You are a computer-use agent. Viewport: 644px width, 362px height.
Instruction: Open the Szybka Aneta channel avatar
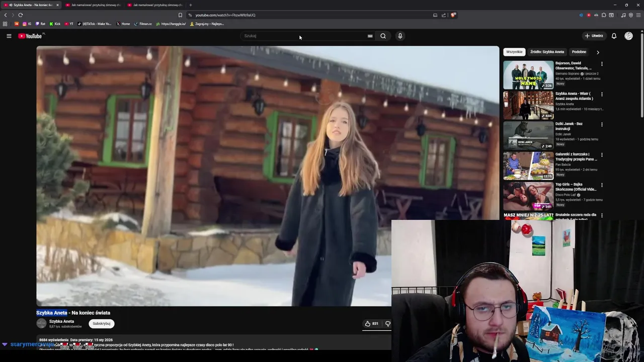click(x=41, y=324)
